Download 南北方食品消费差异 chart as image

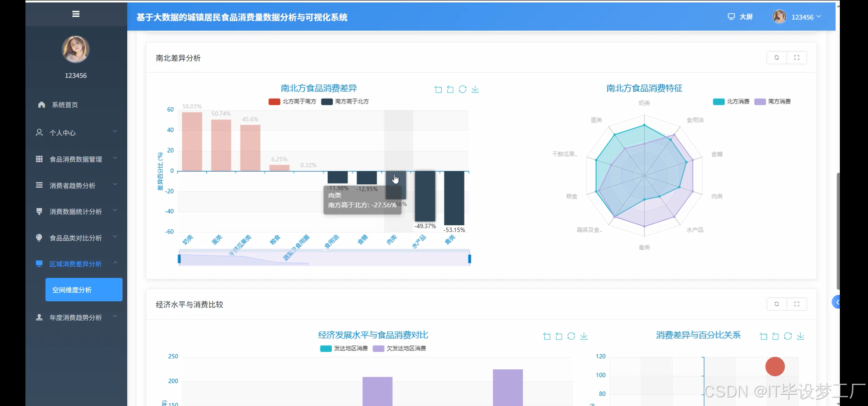tap(475, 89)
